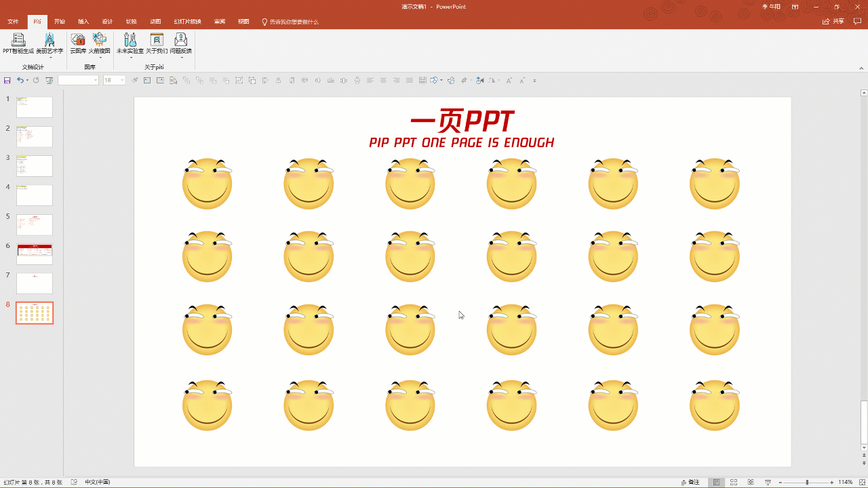Viewport: 868px width, 488px height.
Task: Switch to slide sorter view
Action: pyautogui.click(x=734, y=482)
